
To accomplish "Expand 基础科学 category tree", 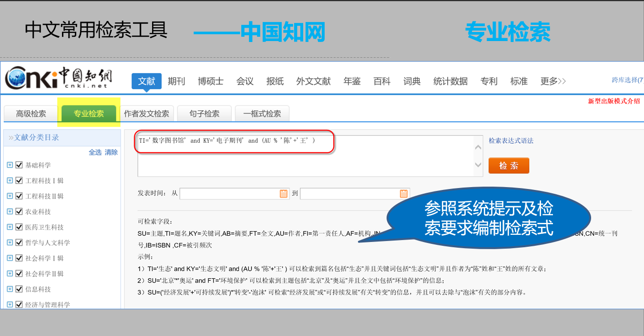I will click(10, 165).
